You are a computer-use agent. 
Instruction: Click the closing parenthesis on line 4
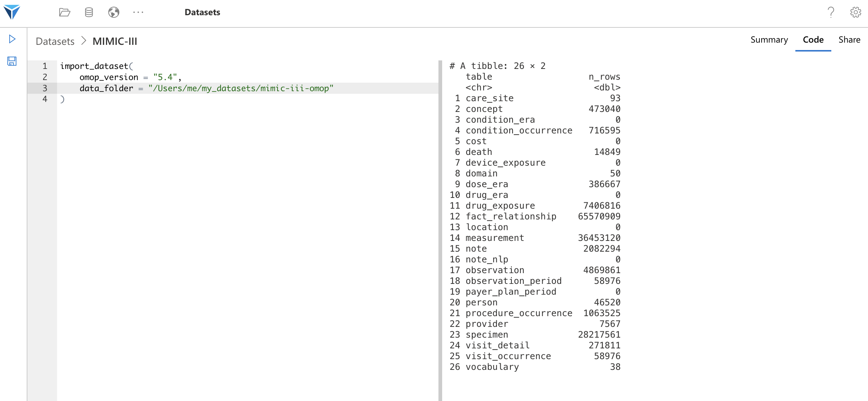62,99
